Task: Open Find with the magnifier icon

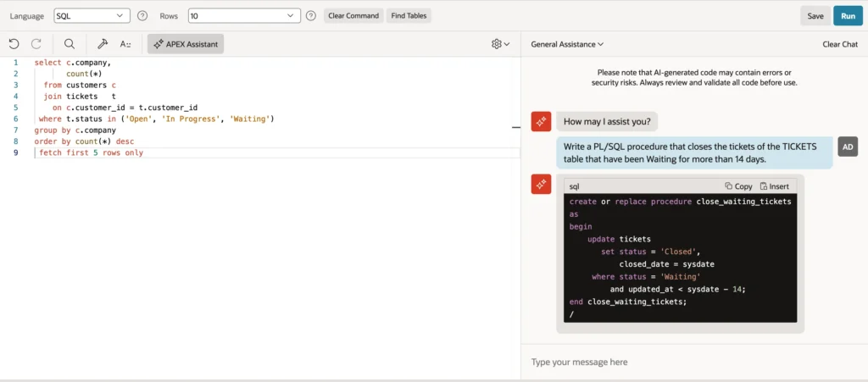Action: tap(70, 44)
